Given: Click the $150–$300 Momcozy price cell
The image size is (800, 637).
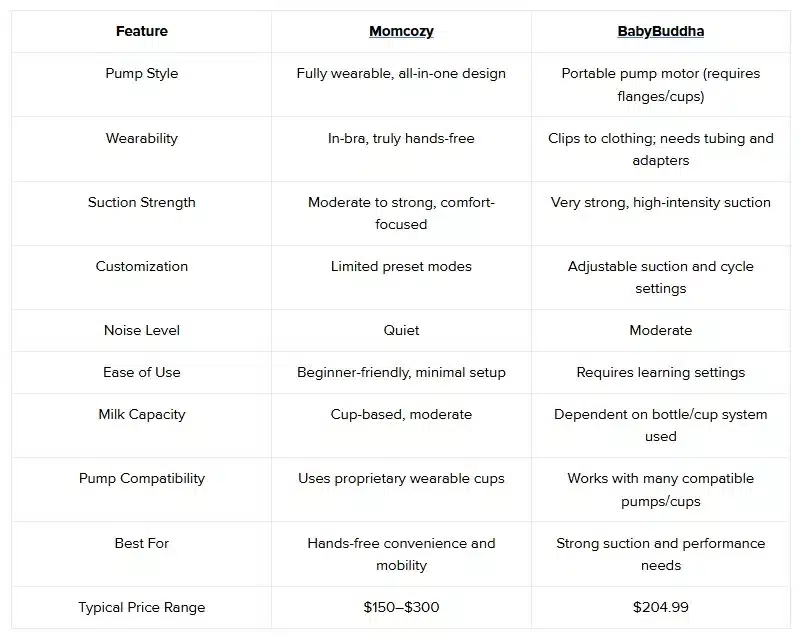Looking at the screenshot, I should [x=401, y=607].
